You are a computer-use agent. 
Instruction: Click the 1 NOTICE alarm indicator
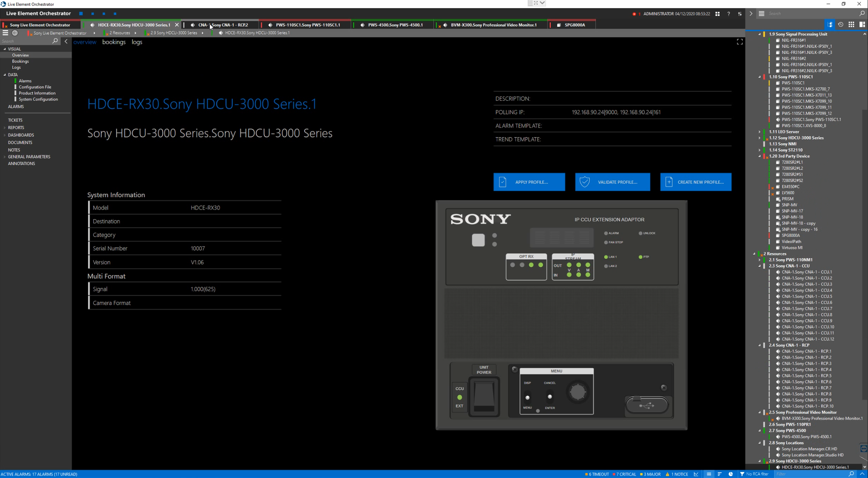(x=677, y=474)
